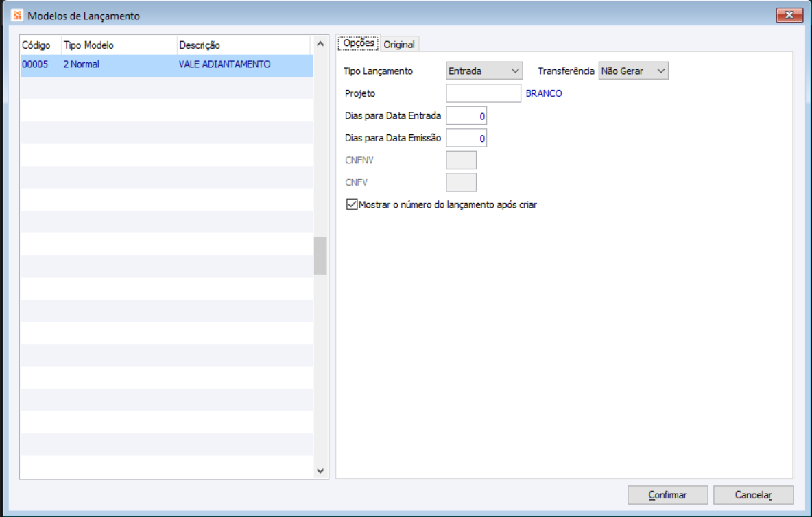
Task: Click the app icon in the title bar
Action: click(17, 16)
